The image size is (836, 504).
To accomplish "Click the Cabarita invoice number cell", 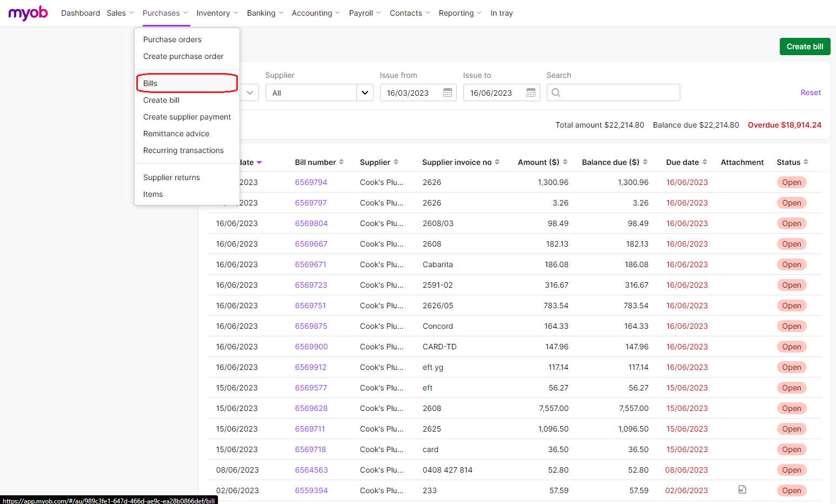I will 438,264.
